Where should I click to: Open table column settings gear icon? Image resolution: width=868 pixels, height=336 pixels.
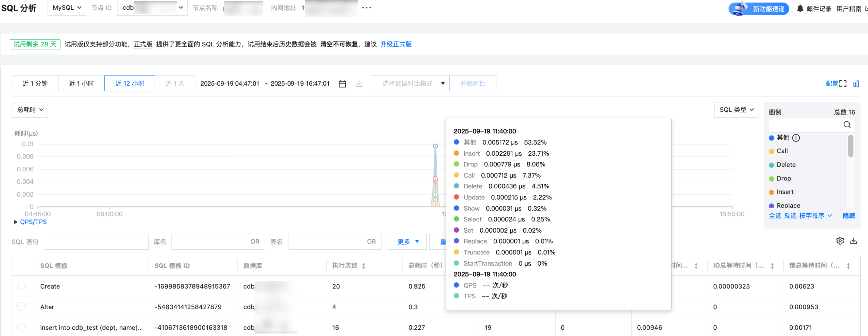pos(840,241)
